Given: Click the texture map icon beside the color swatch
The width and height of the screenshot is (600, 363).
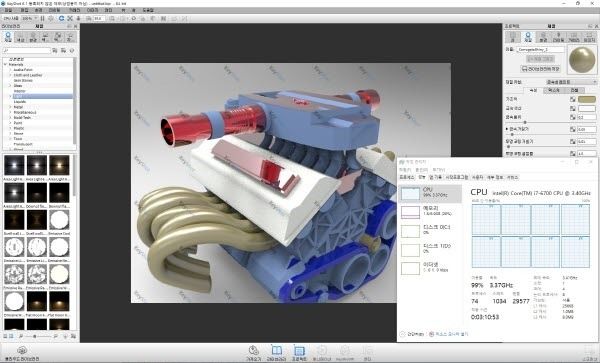Looking at the screenshot, I should tap(572, 99).
